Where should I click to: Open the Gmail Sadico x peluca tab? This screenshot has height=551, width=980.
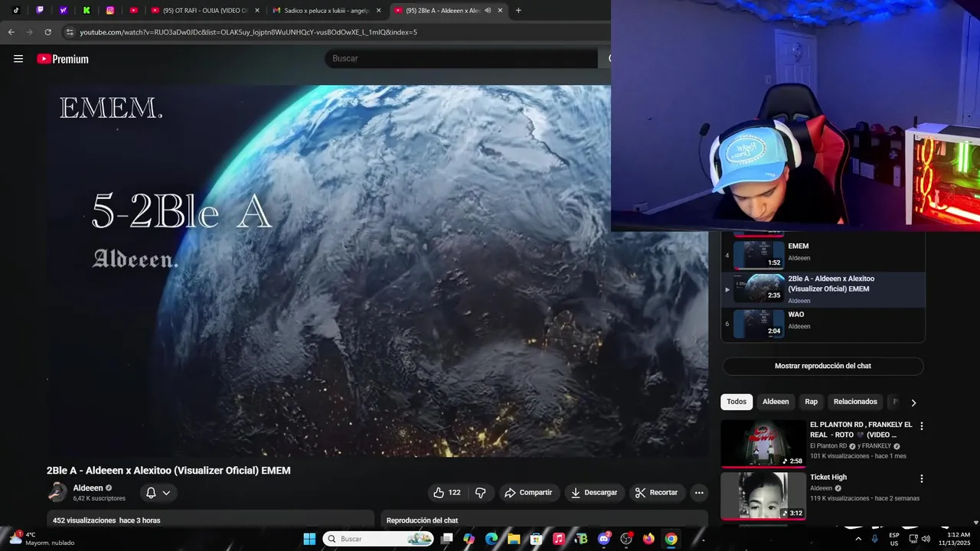(327, 11)
